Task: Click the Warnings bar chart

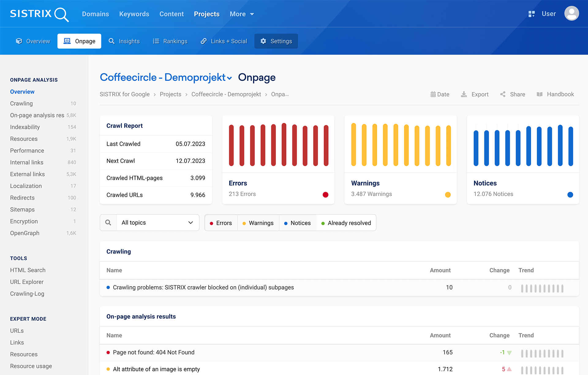Action: click(401, 144)
